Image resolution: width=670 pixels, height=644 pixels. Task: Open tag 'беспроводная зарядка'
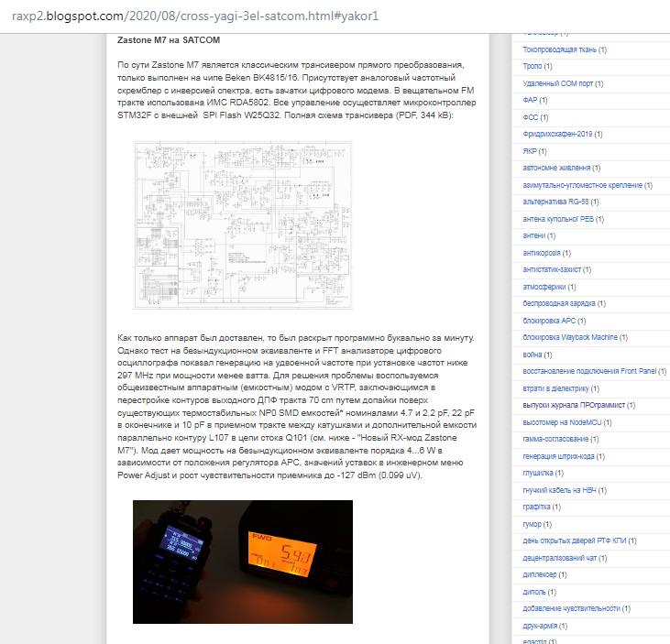pos(559,303)
